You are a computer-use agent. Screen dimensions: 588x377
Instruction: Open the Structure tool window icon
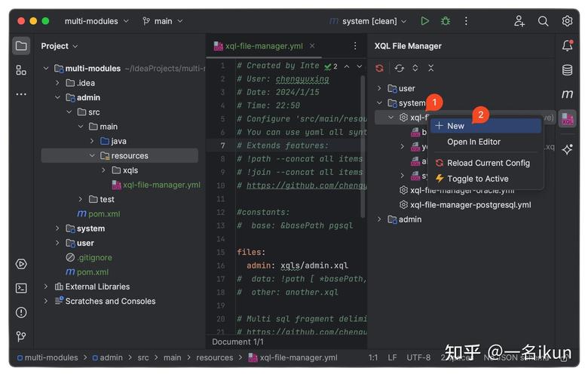click(x=21, y=70)
